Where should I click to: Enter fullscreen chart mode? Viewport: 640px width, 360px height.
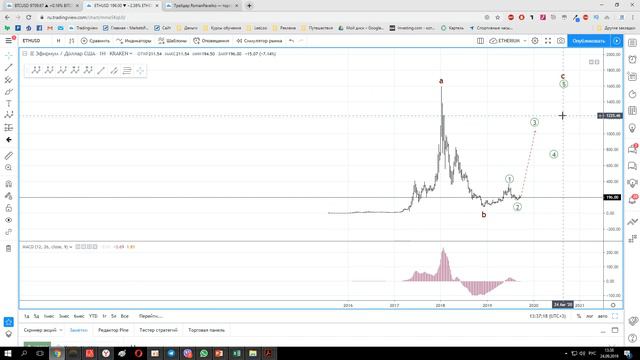[548, 41]
